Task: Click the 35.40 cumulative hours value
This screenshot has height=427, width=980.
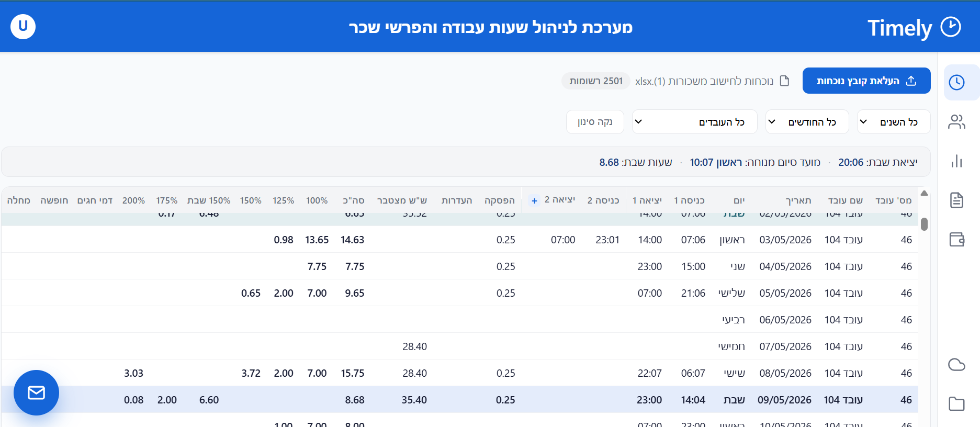Action: click(414, 400)
